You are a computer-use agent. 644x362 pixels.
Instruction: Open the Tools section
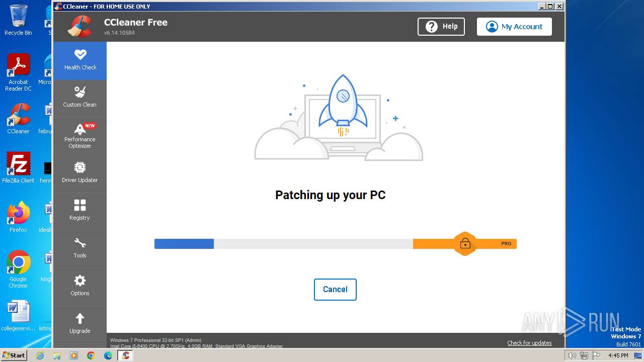pos(80,249)
